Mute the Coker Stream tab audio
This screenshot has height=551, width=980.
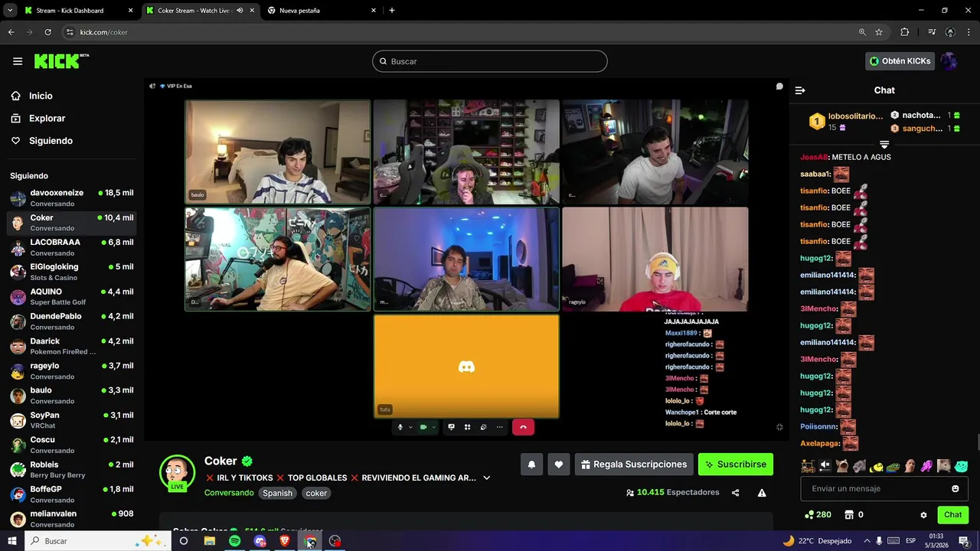click(240, 11)
